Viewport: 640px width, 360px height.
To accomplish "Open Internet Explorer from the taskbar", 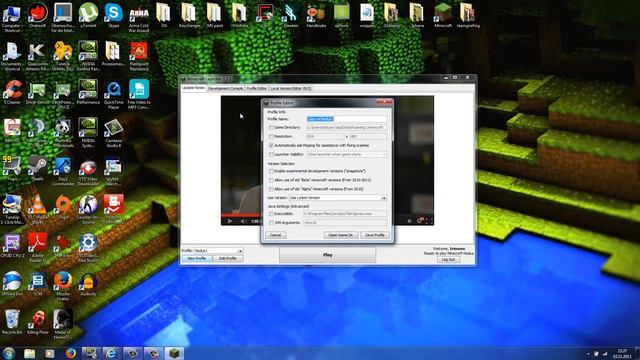I will [x=111, y=353].
